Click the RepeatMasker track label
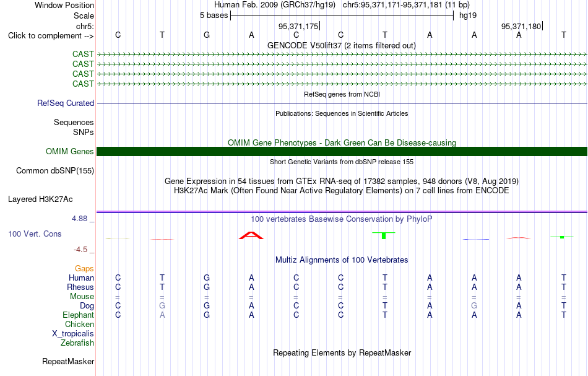Viewport: 588px width, 376px height. click(x=68, y=362)
